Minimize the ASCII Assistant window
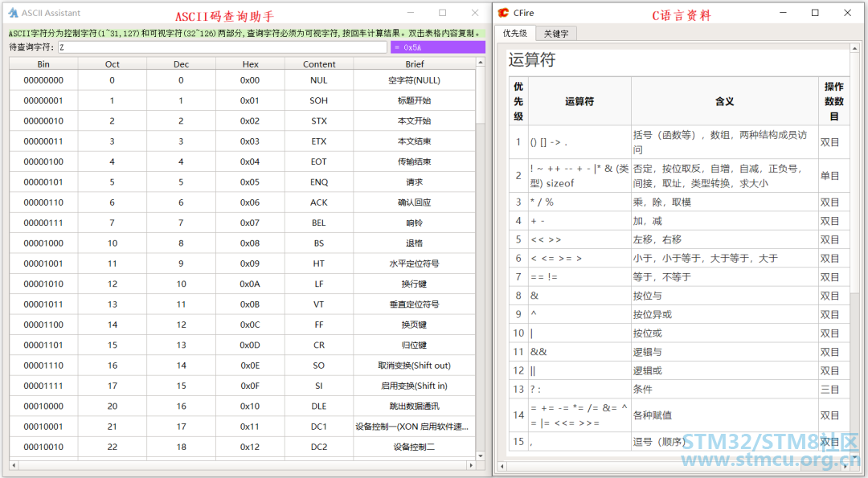This screenshot has height=478, width=868. coord(410,13)
